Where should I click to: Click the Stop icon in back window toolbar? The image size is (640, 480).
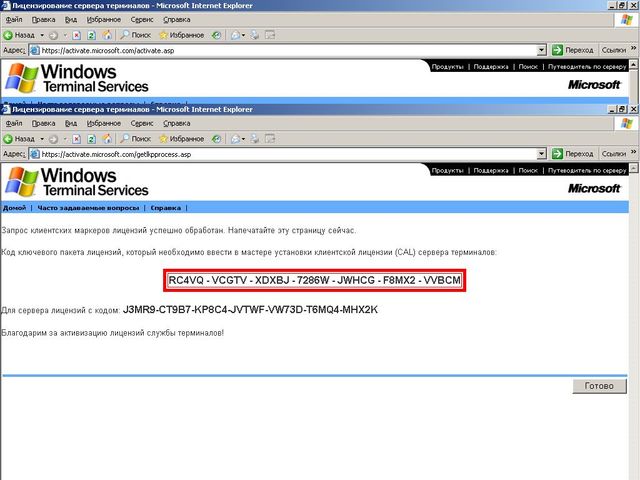(x=76, y=35)
